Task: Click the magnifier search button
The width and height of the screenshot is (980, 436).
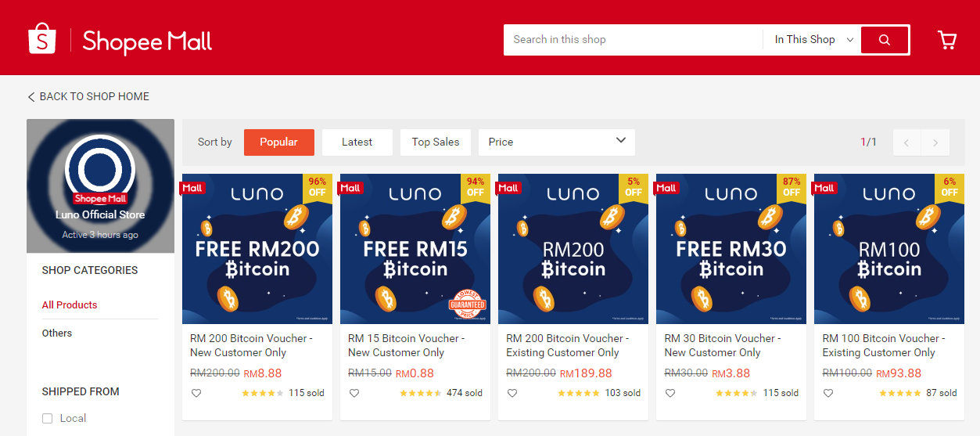Action: [885, 40]
